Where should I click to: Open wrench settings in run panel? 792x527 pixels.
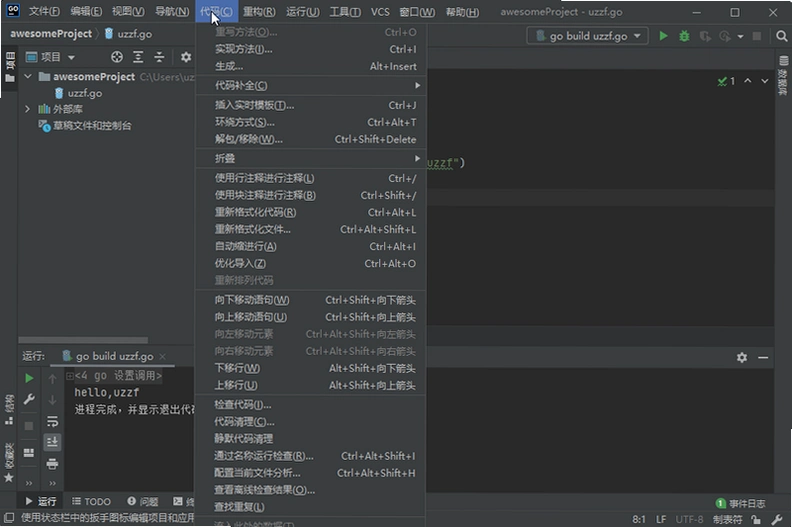point(29,399)
